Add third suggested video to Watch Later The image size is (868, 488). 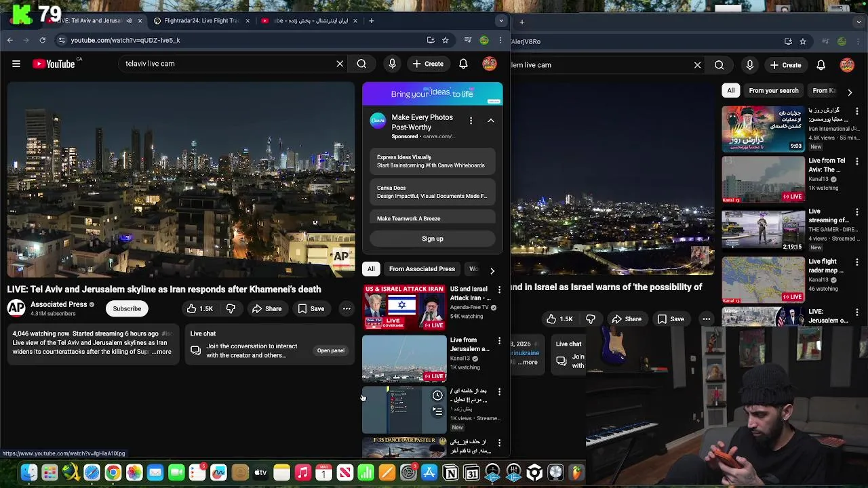coord(437,396)
